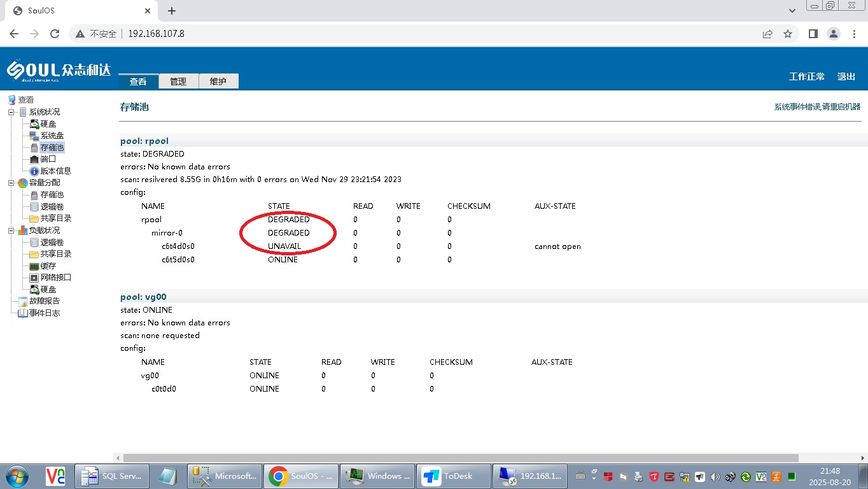
Task: Click the horizontal page scrollbar
Action: click(461, 458)
